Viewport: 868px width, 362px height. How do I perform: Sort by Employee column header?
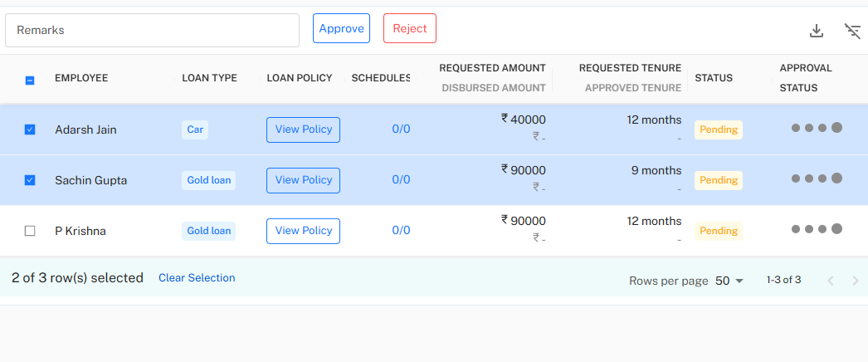point(81,78)
